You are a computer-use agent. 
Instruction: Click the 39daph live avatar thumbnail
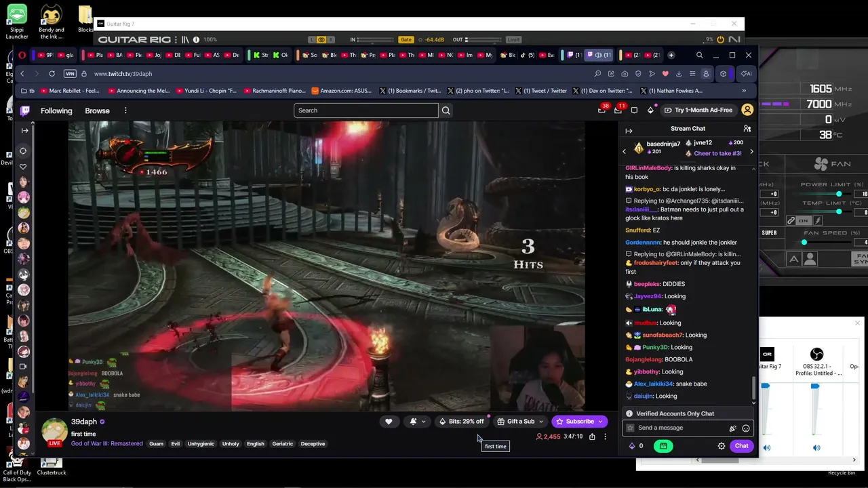(x=54, y=432)
